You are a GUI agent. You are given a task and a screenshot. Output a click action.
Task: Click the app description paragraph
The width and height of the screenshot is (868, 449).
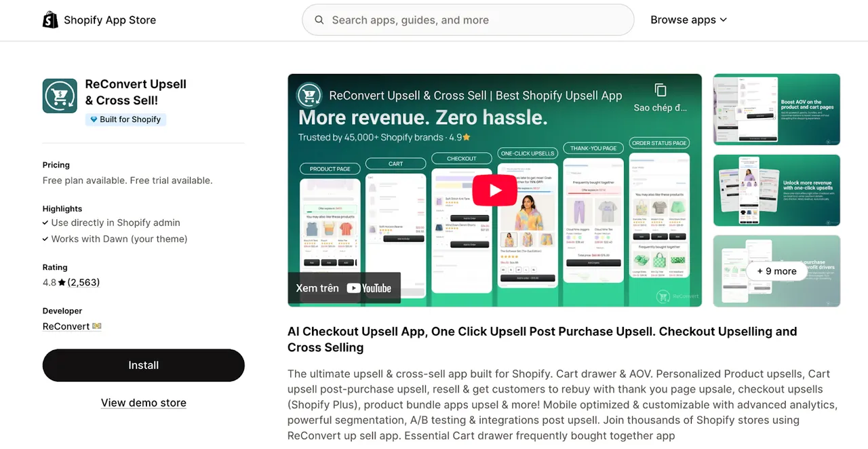[563, 405]
